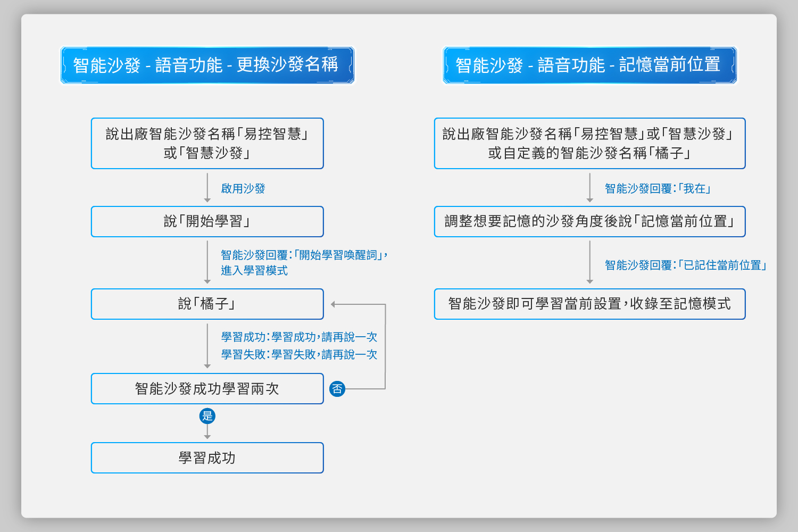Click the 更換沙發名稱 title banner
798x532 pixels.
pos(207,65)
